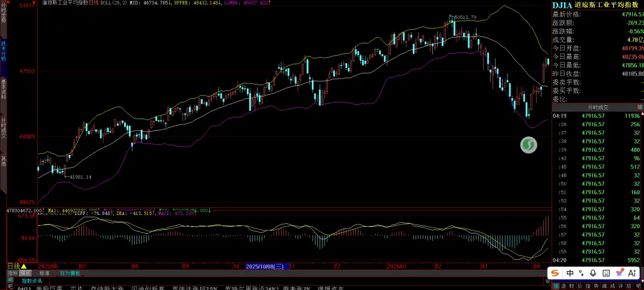
Task: Click the 今日最高 value 48235.06
Action: point(633,57)
